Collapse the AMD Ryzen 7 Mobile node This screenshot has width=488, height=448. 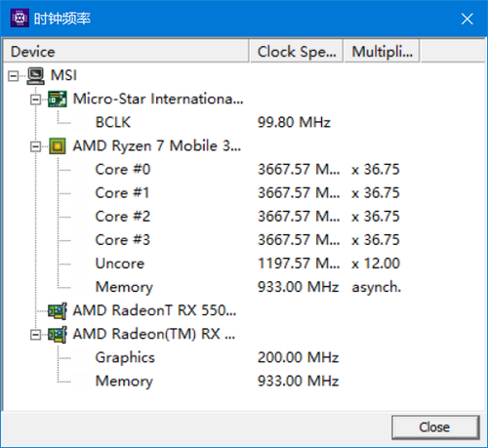35,146
